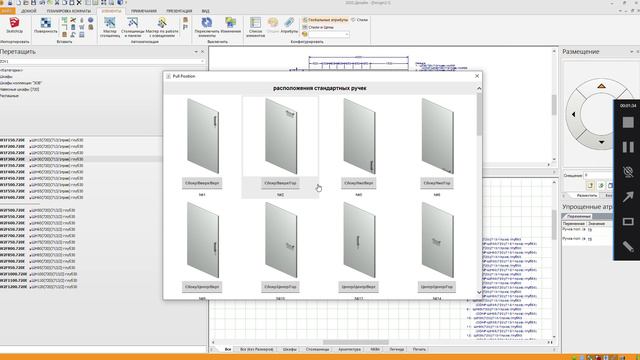Click the red scissors icon in Вставить group
Screen dimensions: 640x360
tap(73, 20)
